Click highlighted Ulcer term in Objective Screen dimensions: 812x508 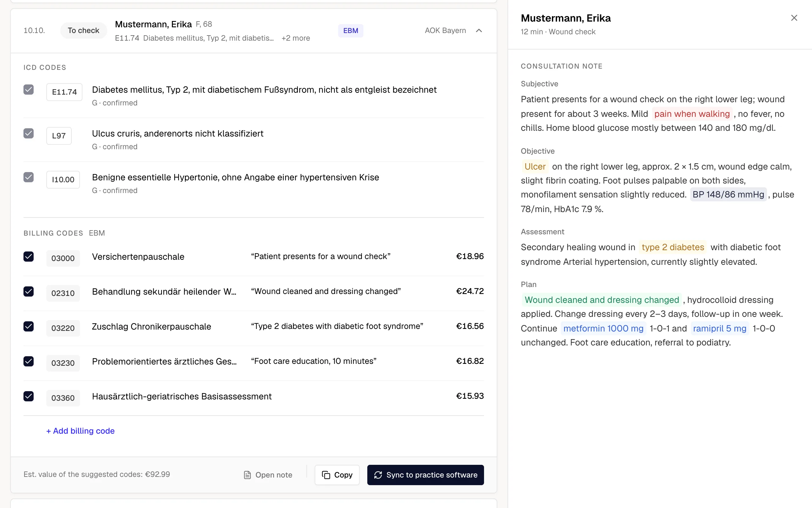(x=535, y=166)
